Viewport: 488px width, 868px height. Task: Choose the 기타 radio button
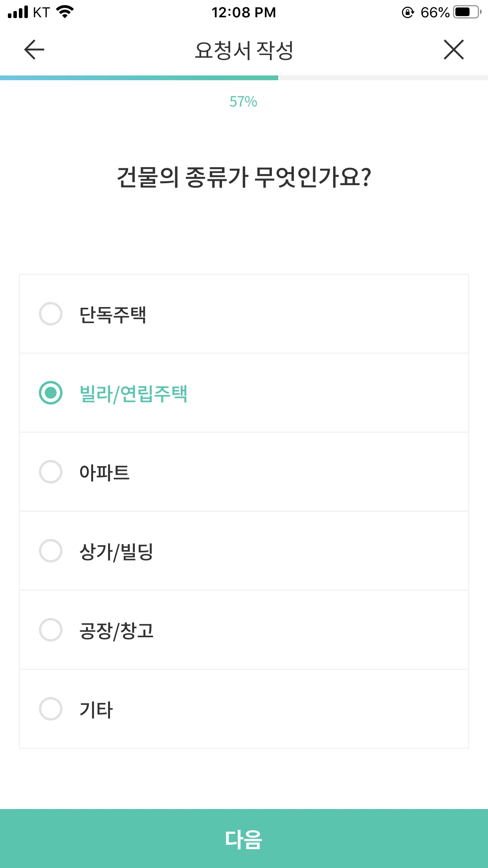tap(51, 709)
